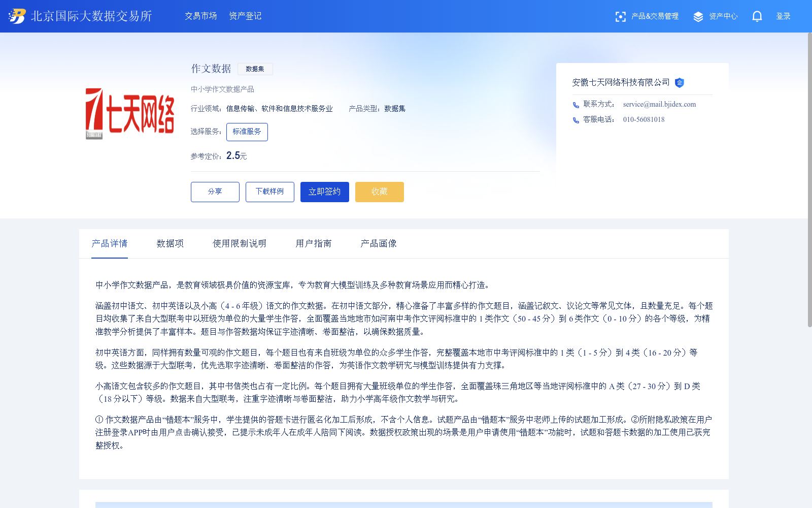Go to 资产中心
Screen dimensions: 812x508
(x=723, y=16)
